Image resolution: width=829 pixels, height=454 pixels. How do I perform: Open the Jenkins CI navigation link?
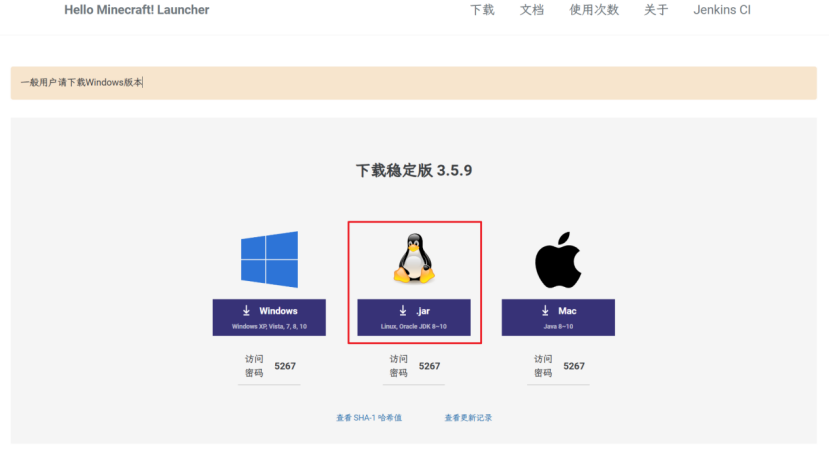tap(722, 10)
